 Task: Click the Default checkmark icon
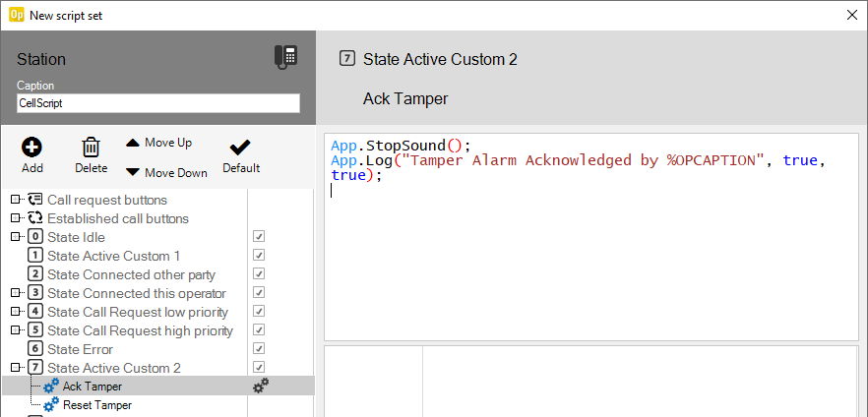pyautogui.click(x=240, y=148)
